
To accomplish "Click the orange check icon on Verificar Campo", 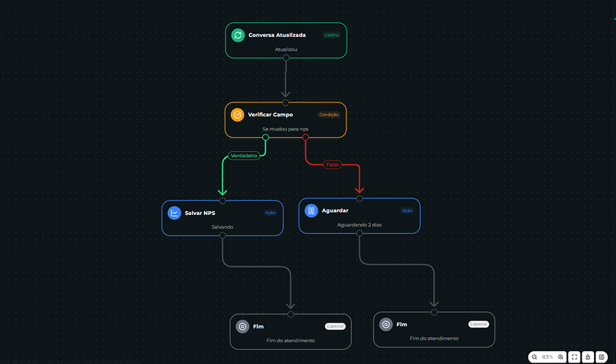I will [x=237, y=115].
